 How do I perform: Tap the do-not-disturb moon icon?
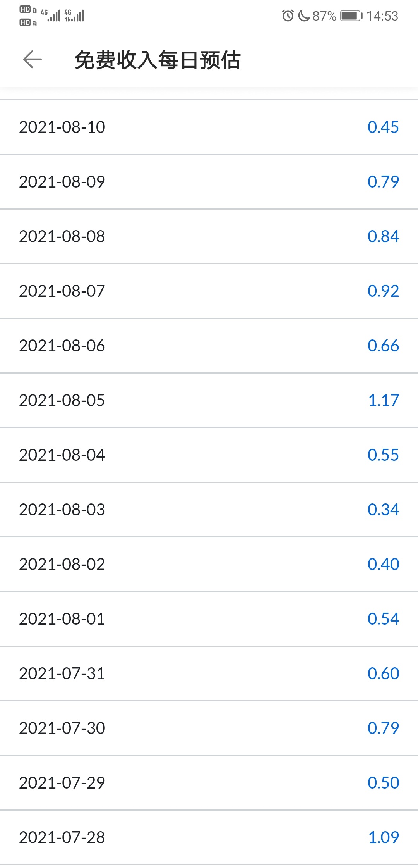(x=304, y=16)
